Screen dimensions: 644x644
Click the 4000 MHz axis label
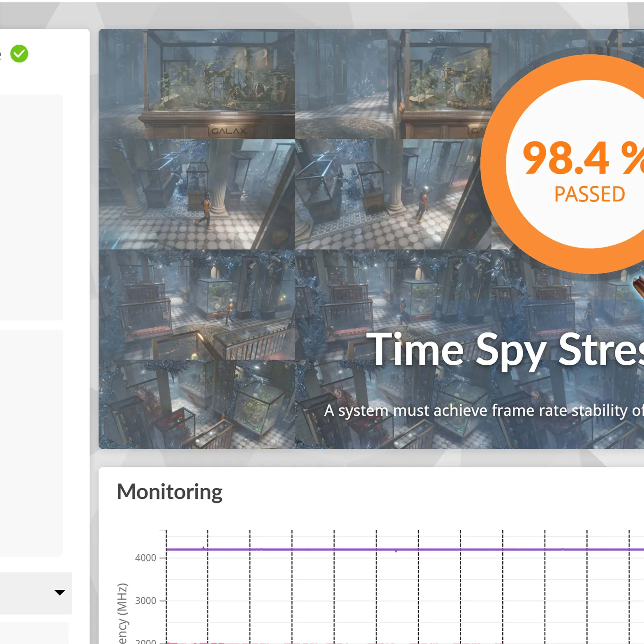[146, 558]
